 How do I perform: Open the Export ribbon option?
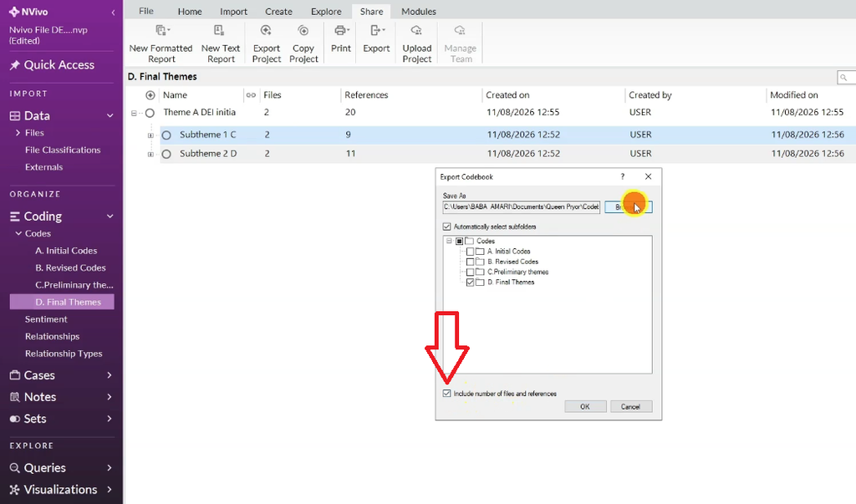point(377,38)
